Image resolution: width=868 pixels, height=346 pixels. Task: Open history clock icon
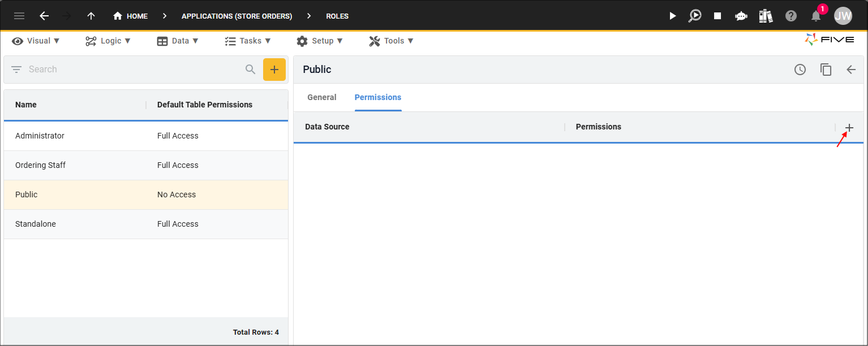(x=800, y=70)
